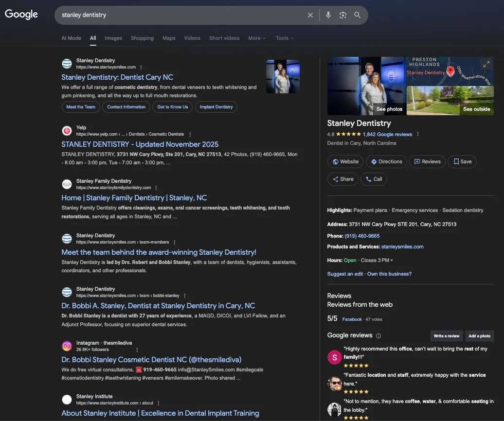Viewport: 504px width, 421px height.
Task: Open options for stanleysmiles.com first result
Action: [141, 67]
